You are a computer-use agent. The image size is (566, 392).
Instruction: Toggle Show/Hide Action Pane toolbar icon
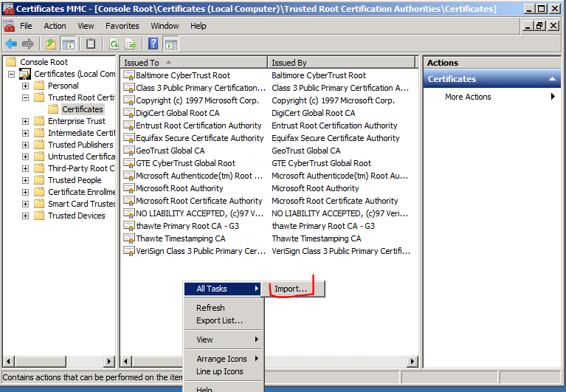pos(171,44)
